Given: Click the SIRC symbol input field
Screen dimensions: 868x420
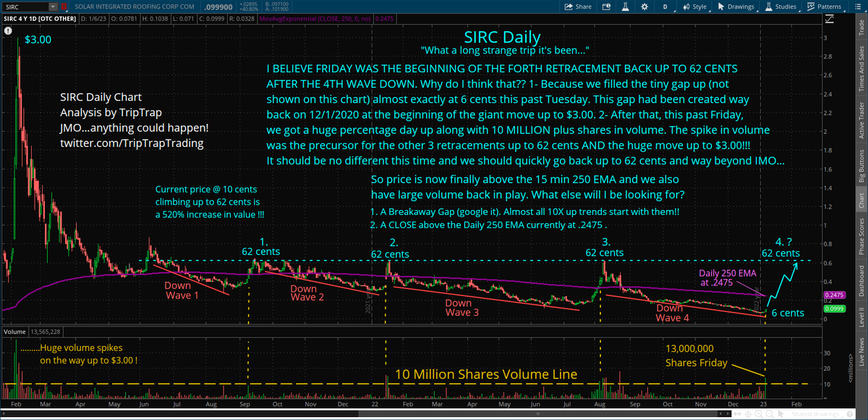Looking at the screenshot, I should point(25,7).
